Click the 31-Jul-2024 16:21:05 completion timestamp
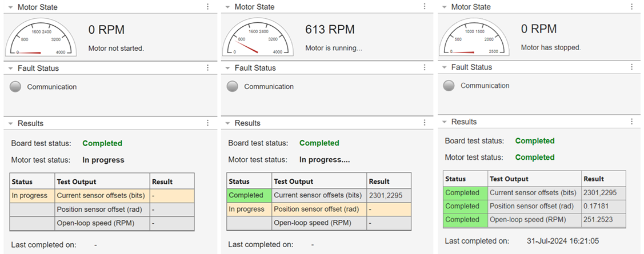644x254 pixels. (x=562, y=241)
